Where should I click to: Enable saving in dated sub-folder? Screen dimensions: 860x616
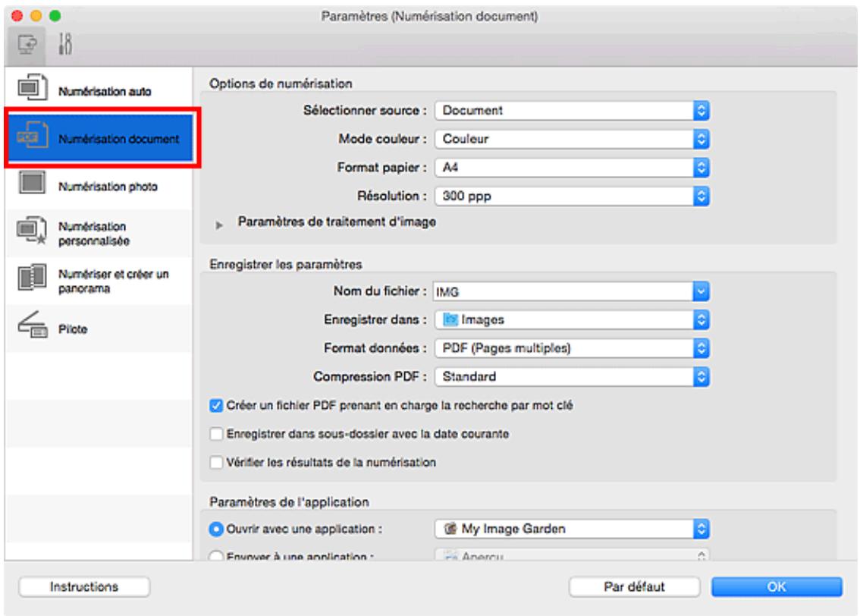tap(216, 433)
